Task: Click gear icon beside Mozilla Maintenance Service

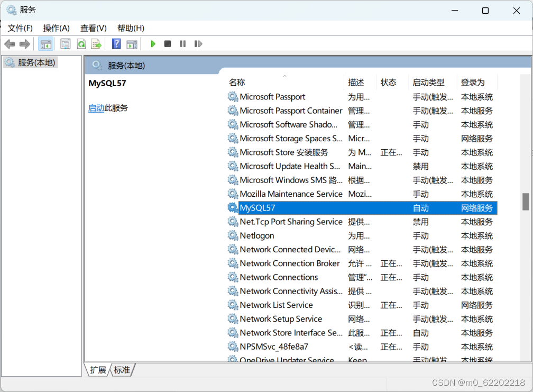Action: [233, 194]
